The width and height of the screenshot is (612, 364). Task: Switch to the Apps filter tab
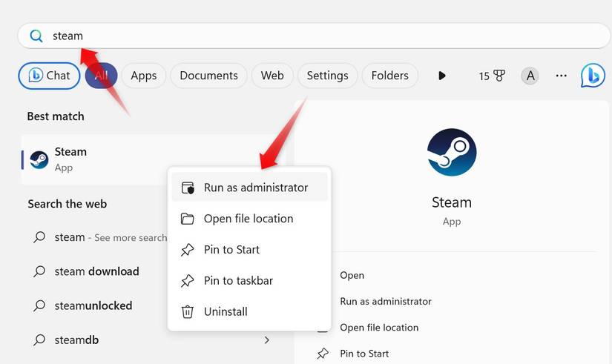(144, 76)
